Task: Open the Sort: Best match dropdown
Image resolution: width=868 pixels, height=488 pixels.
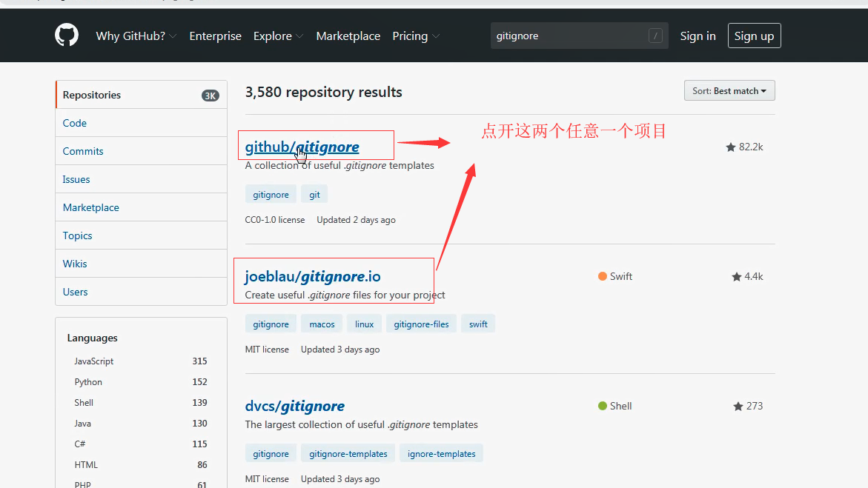Action: coord(729,91)
